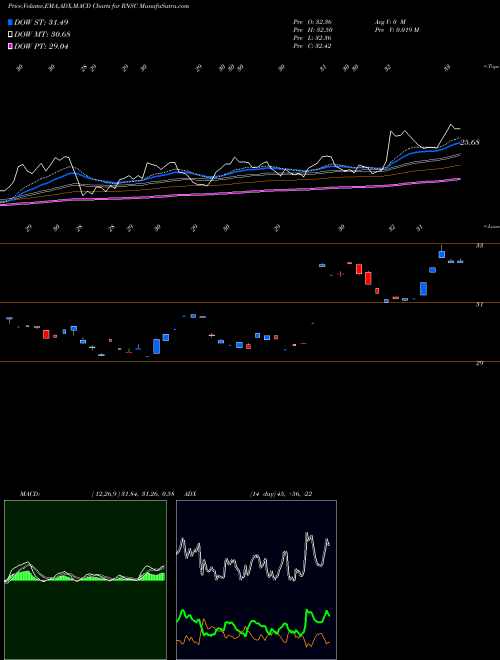Click the EMA end value label near blue line

[x=470, y=142]
